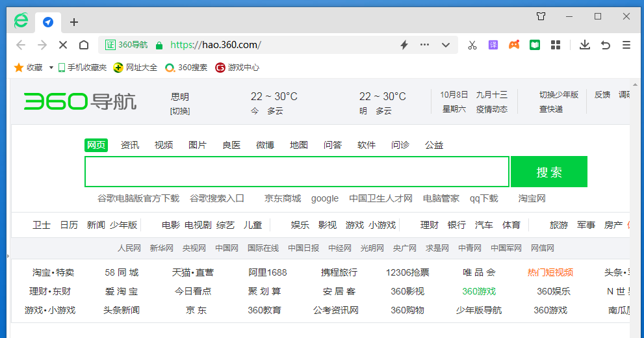The image size is (644, 338).
Task: Click the home page icon
Action: pos(84,45)
